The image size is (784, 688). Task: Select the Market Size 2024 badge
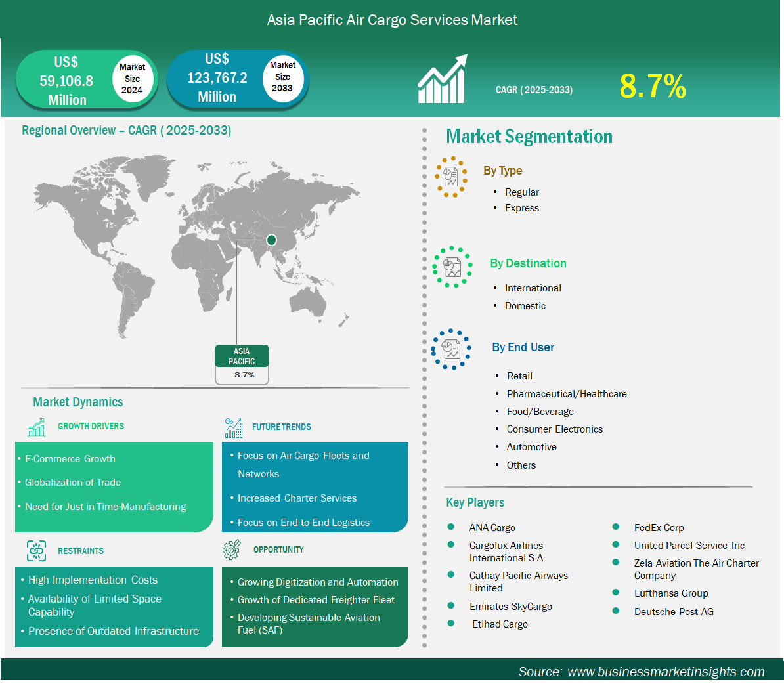132,79
